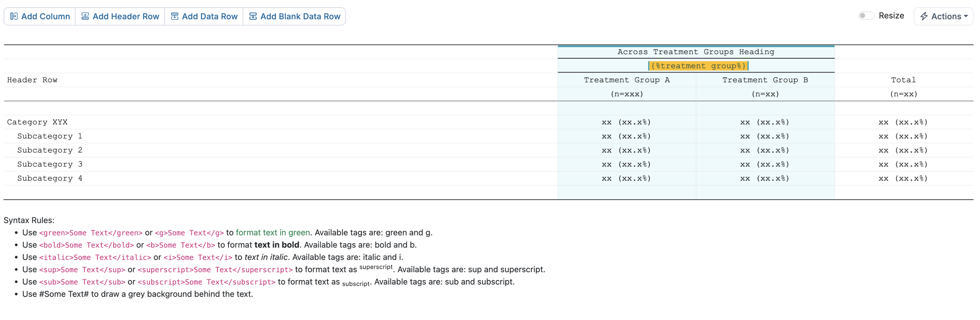Image resolution: width=980 pixels, height=320 pixels.
Task: Select the Subcategory 4 row label
Action: pos(49,178)
